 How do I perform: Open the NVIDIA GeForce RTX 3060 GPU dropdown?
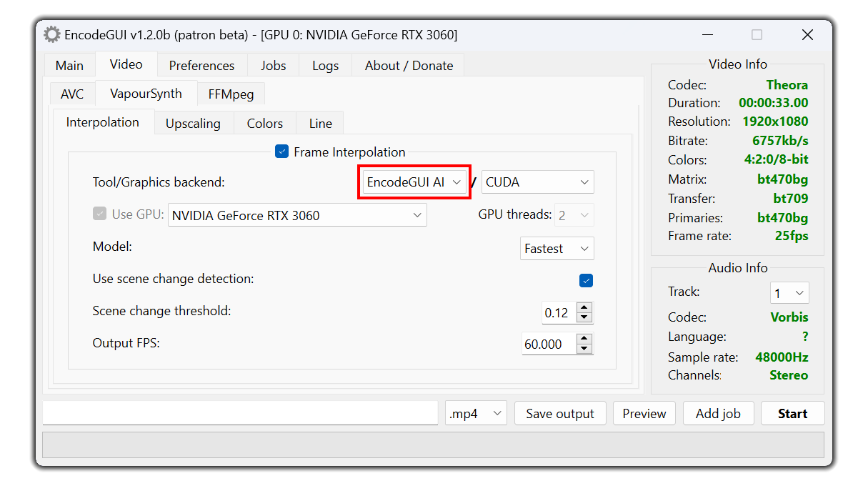point(297,215)
